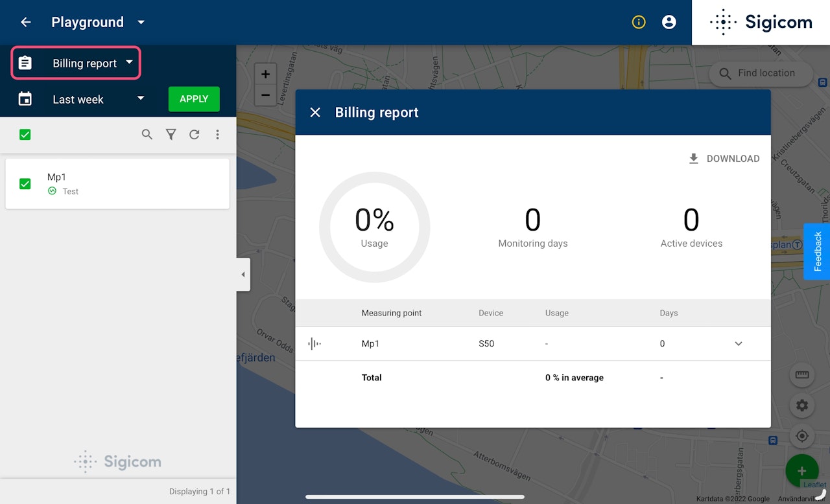Toggle the select-all checkbox
Screen dimensions: 830x504
25,135
